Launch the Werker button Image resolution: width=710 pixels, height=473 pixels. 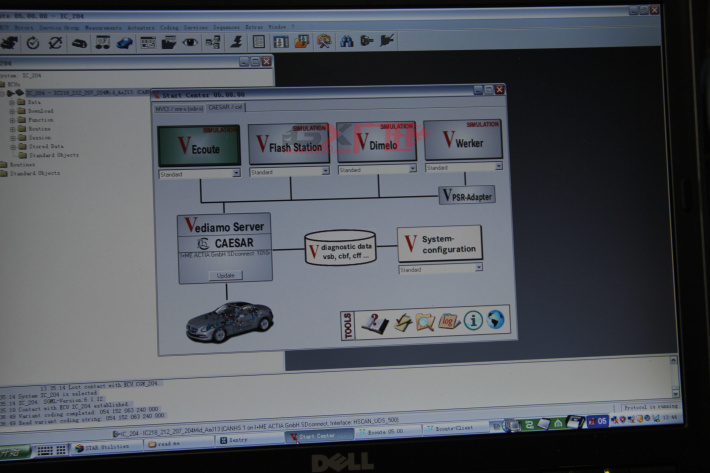463,139
